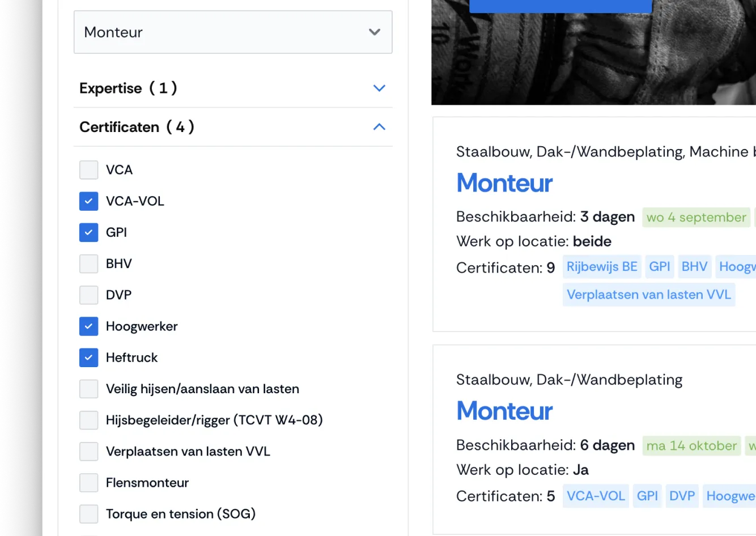The image size is (756, 536).
Task: Uncheck the GPI certificate filter
Action: click(x=88, y=232)
